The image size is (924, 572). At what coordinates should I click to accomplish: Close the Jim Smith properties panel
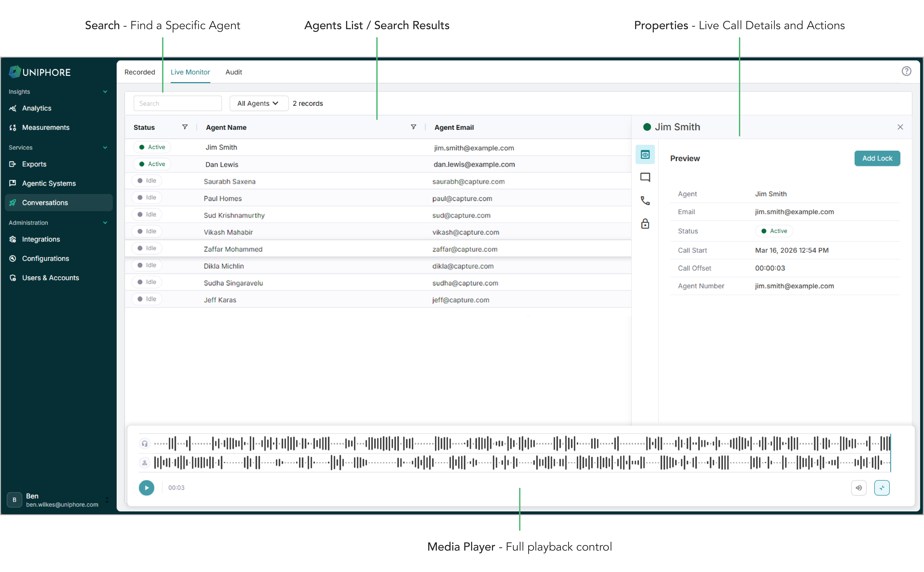click(900, 127)
